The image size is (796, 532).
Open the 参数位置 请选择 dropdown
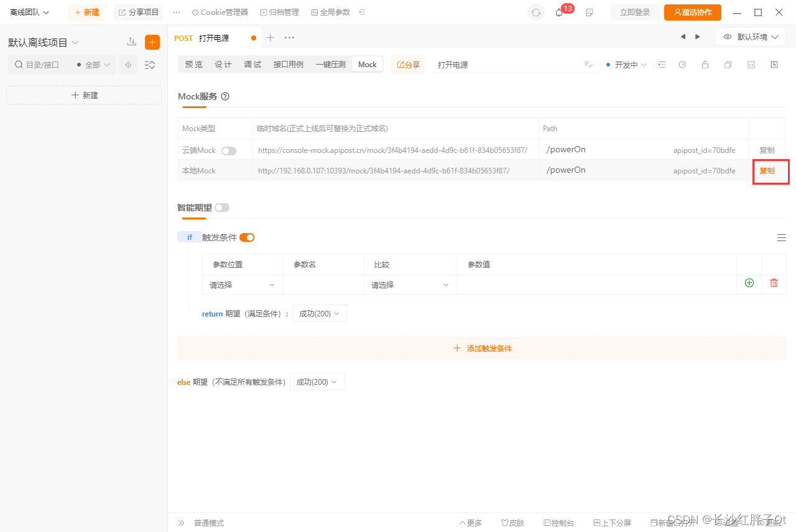(x=243, y=285)
